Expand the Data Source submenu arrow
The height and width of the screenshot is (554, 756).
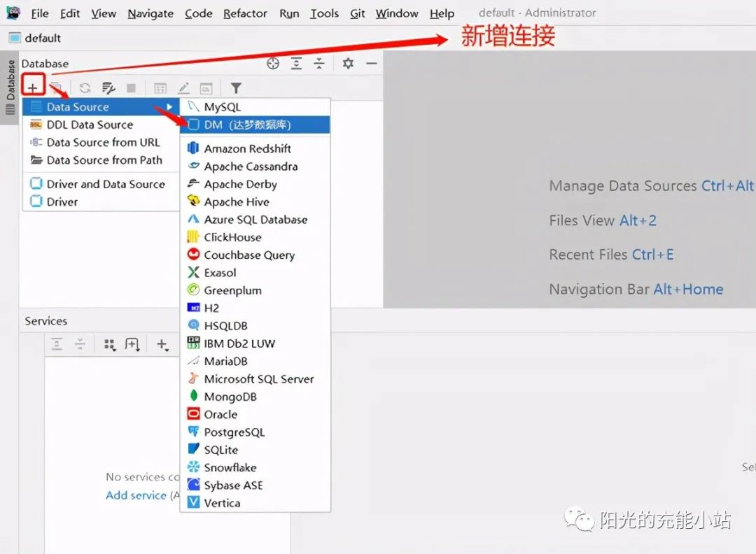click(x=169, y=107)
